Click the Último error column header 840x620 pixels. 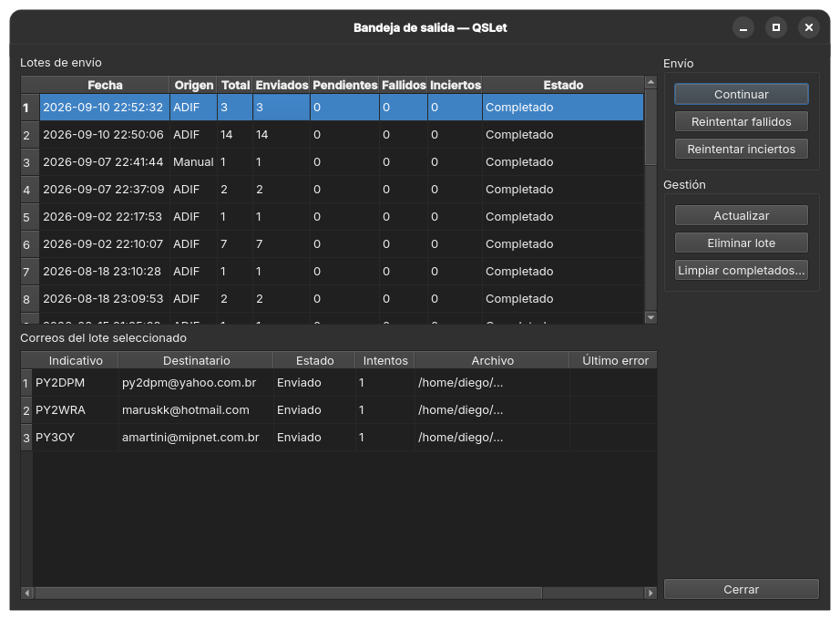(x=614, y=360)
